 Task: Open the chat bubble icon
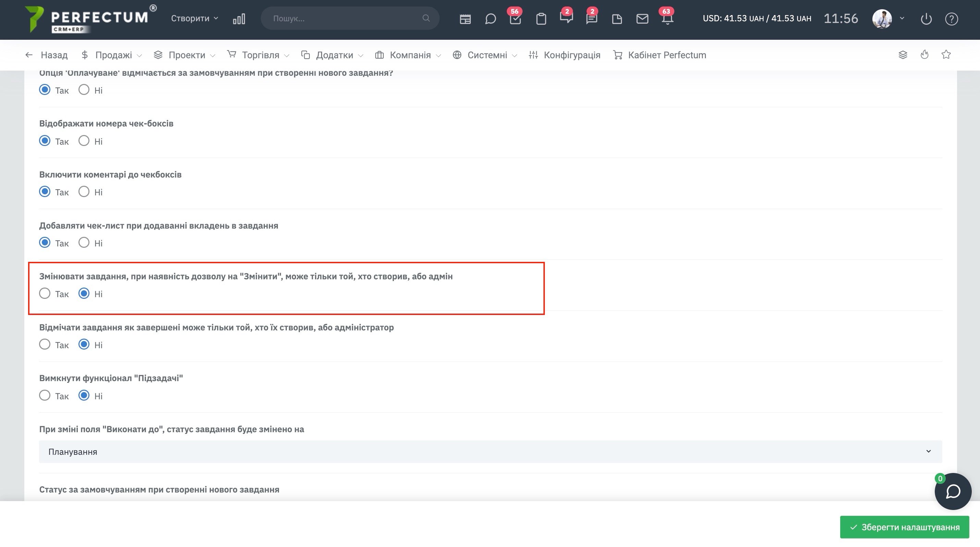click(490, 19)
